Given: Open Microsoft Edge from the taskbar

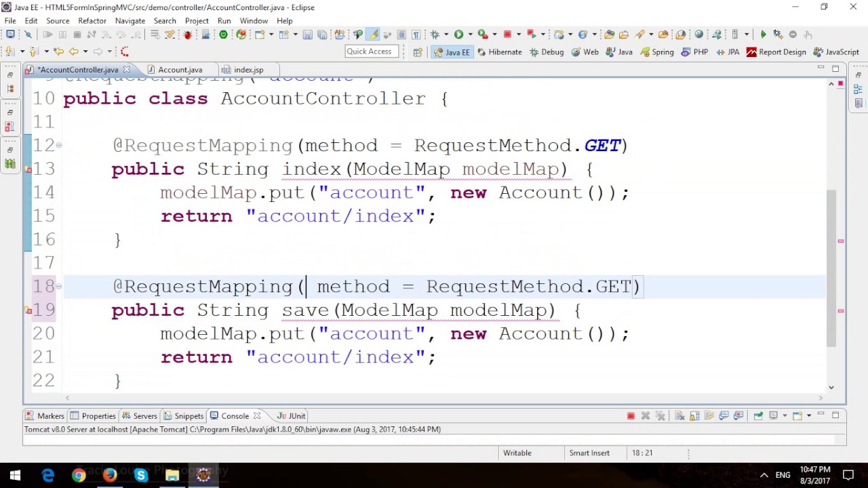Looking at the screenshot, I should tap(47, 475).
